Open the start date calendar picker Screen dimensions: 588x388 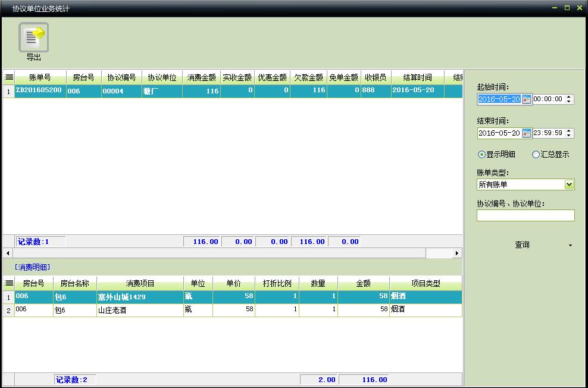click(x=527, y=99)
